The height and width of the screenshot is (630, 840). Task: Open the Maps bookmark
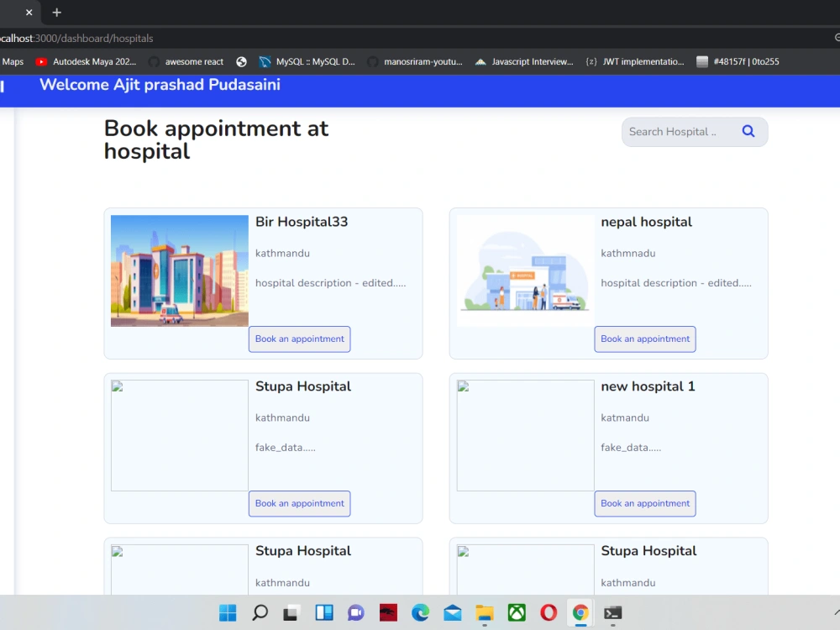pos(13,61)
